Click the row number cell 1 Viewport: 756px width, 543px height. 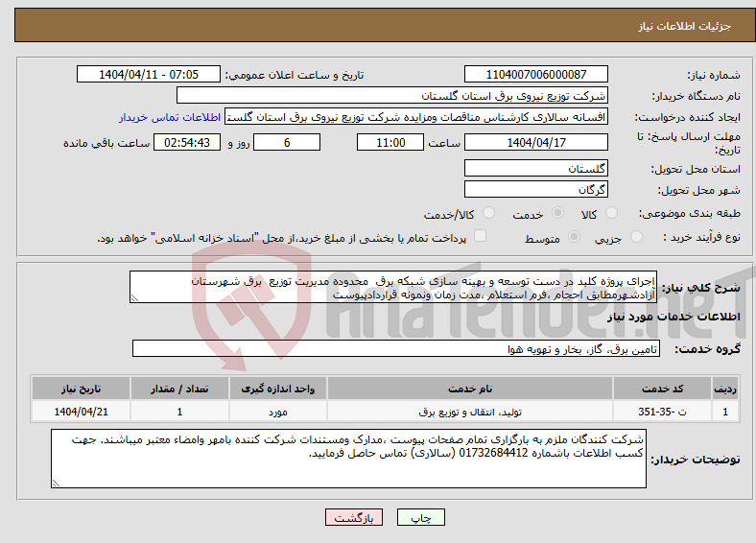click(x=725, y=412)
